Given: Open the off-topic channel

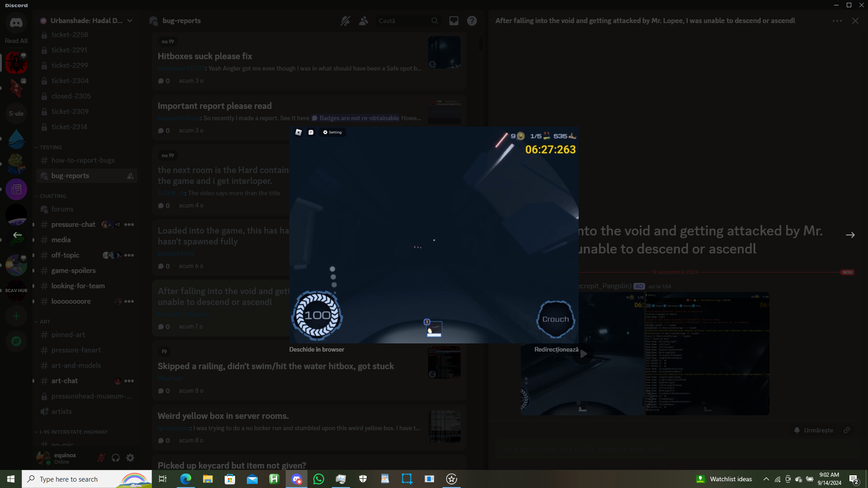Looking at the screenshot, I should (65, 255).
